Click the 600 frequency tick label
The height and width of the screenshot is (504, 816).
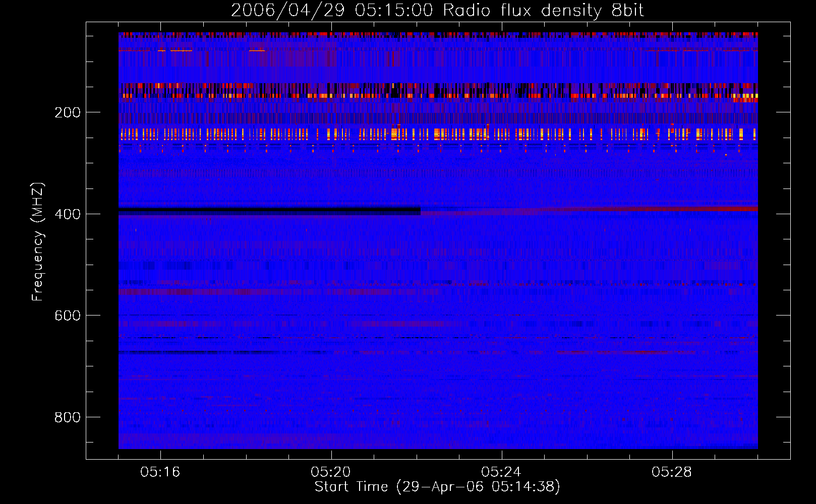(68, 316)
